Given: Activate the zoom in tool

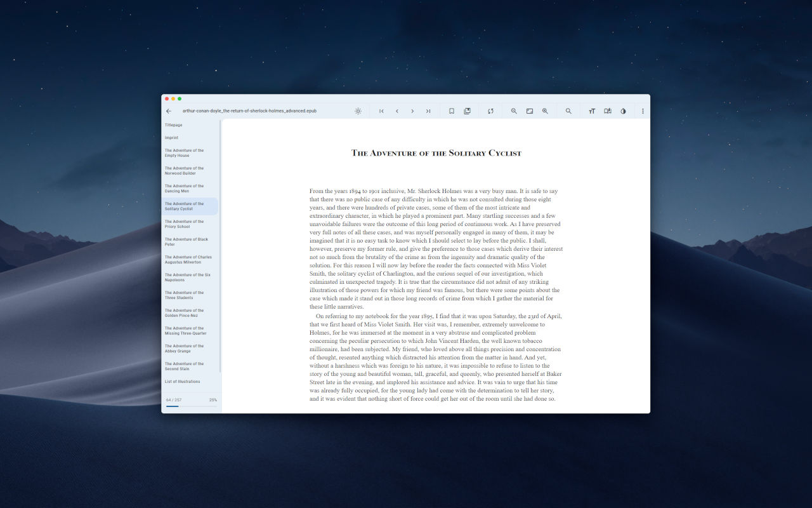Looking at the screenshot, I should tap(545, 110).
